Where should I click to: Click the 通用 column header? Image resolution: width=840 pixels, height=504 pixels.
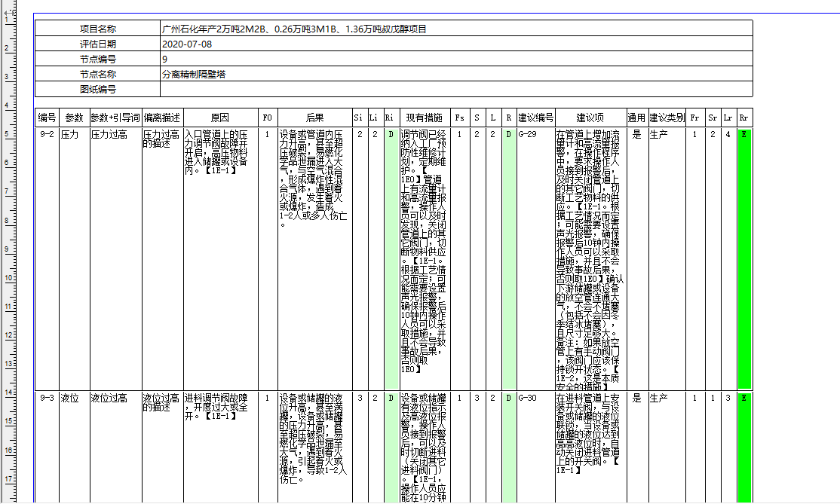coord(636,118)
